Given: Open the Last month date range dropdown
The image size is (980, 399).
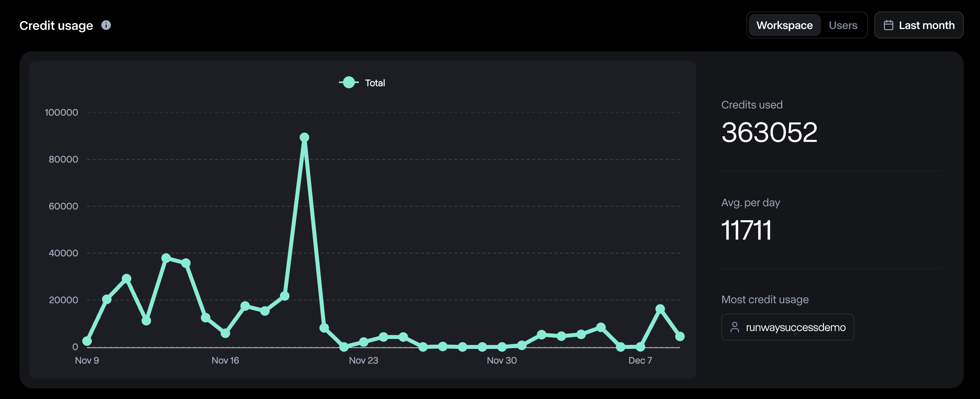Looking at the screenshot, I should [918, 25].
